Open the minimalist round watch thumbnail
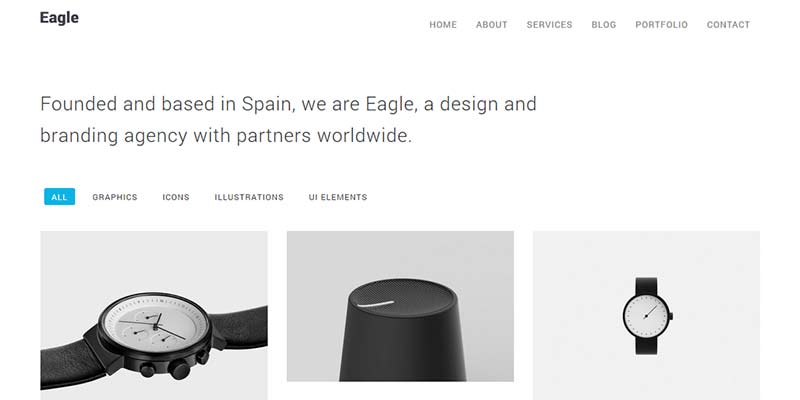The image size is (800, 400). [x=646, y=315]
